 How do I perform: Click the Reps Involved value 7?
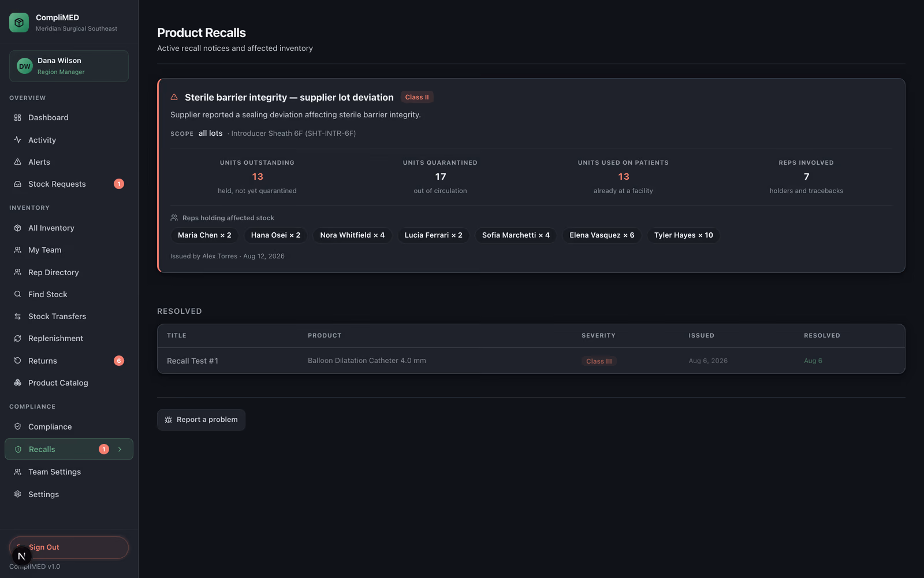click(x=806, y=176)
